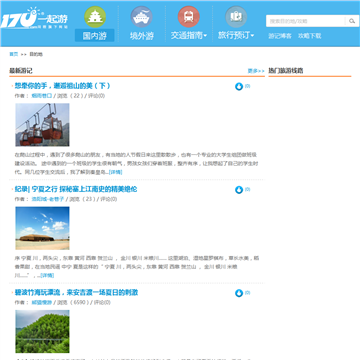Image resolution: width=360 pixels, height=360 pixels.
Task: Open the bamboo forest thumbnail image
Action: (42, 331)
